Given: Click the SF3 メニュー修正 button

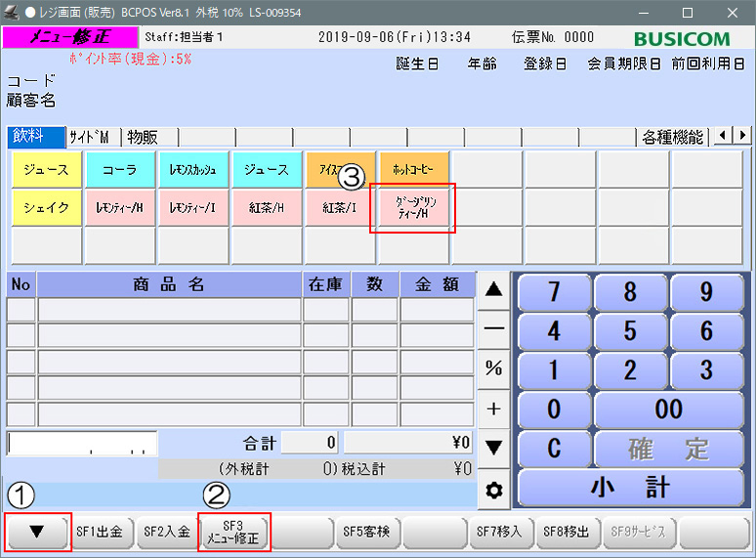Looking at the screenshot, I should [233, 533].
